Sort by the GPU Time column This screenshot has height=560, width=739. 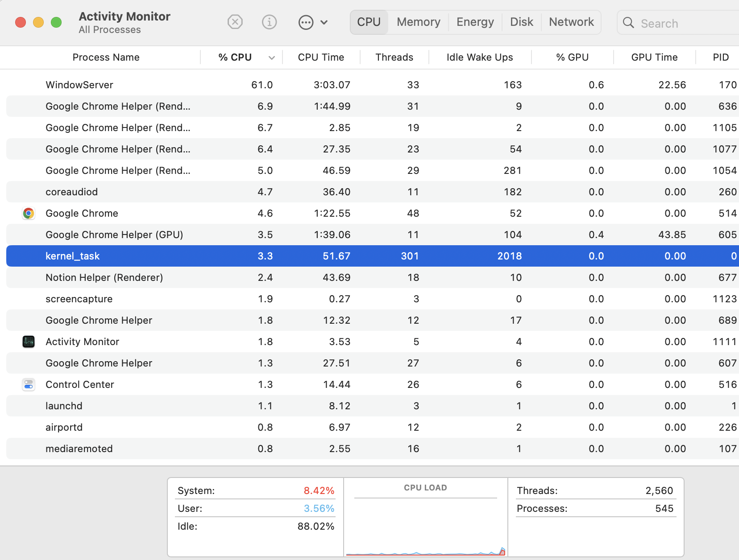click(654, 58)
